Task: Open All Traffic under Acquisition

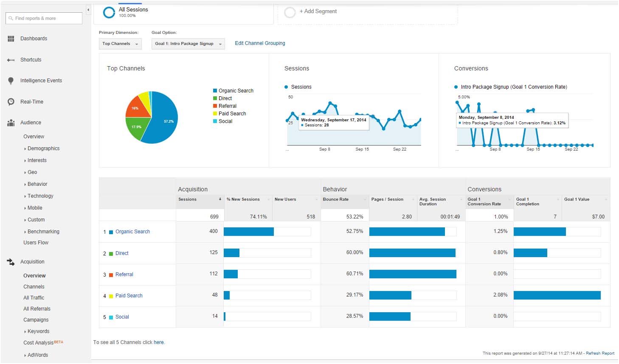Action: coord(34,298)
